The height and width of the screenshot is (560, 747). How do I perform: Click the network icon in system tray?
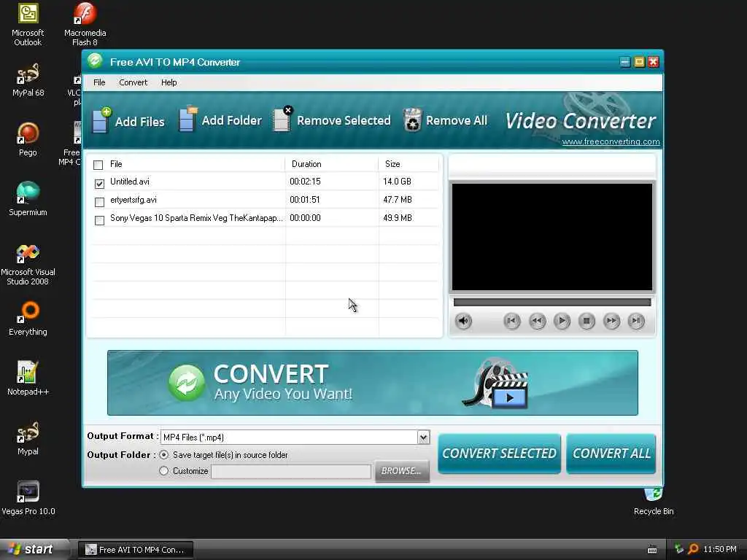tap(679, 549)
